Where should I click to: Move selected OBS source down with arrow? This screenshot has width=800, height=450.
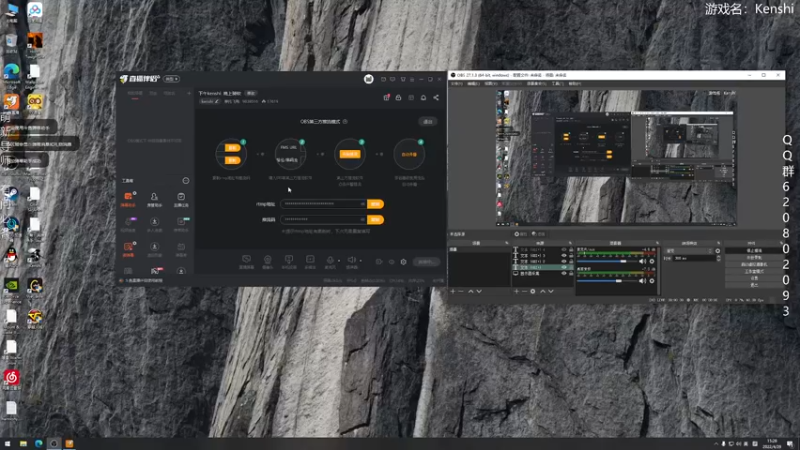coord(551,291)
